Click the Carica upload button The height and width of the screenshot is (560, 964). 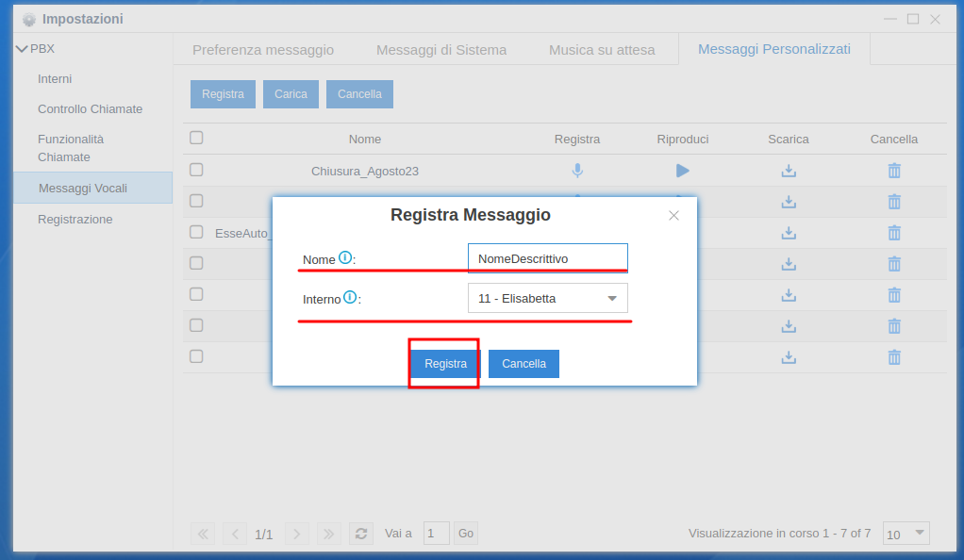coord(291,94)
